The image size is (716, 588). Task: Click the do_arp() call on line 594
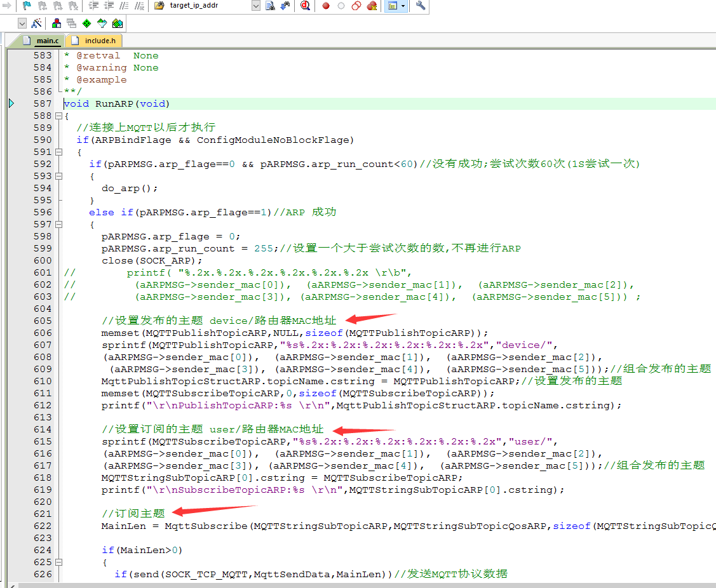[129, 189]
